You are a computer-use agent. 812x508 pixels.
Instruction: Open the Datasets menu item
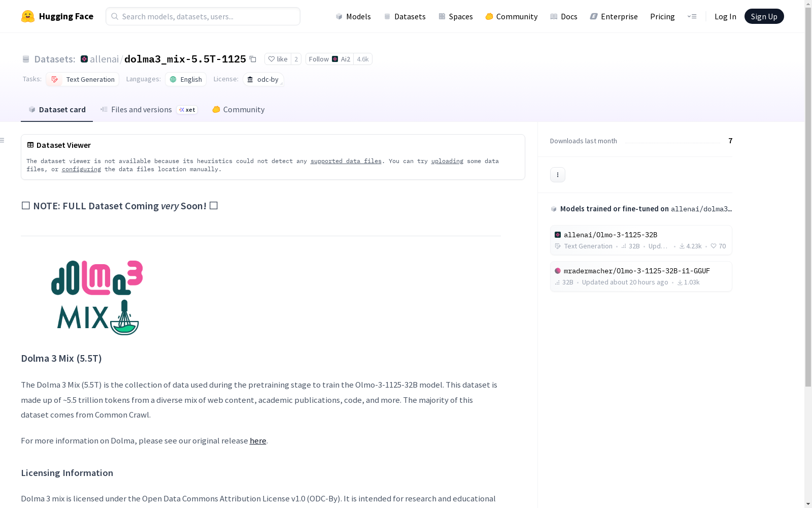coord(404,16)
